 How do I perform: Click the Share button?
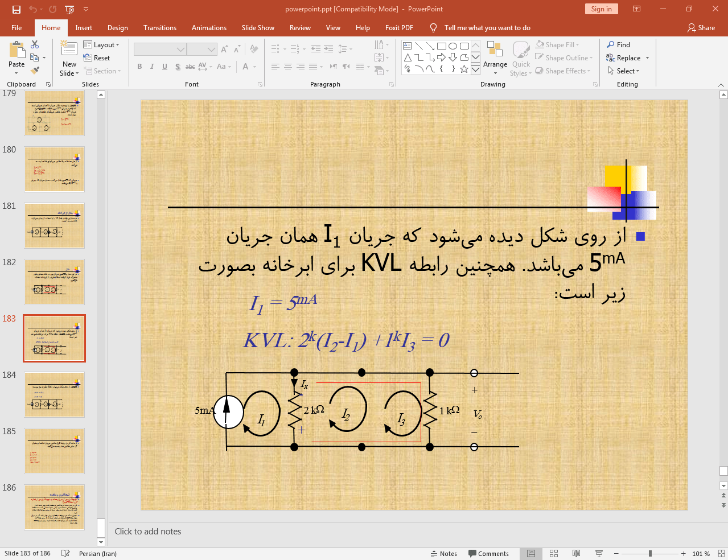(701, 28)
